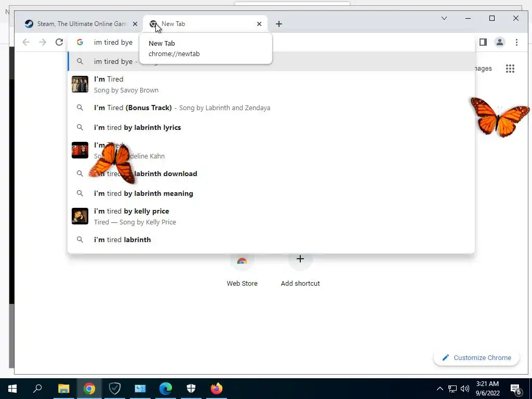Screen dimensions: 532x399
Task: Select 'i'm tired by labrinth lyrics'
Action: [271, 128]
